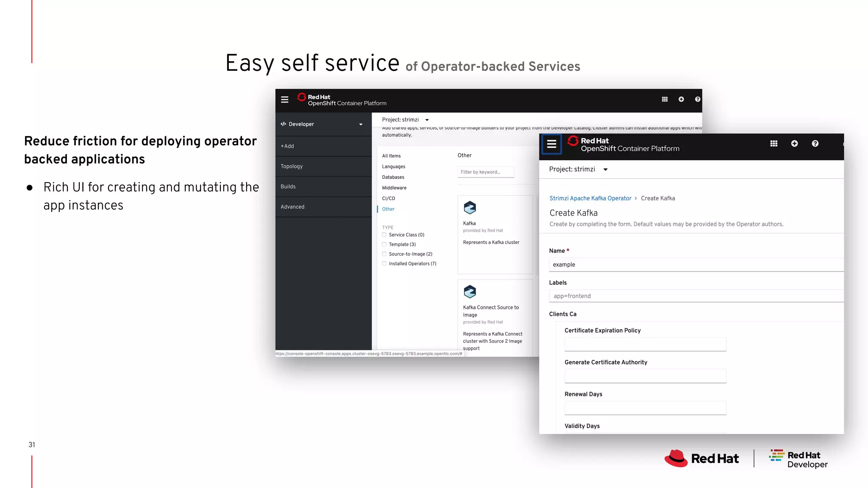The image size is (868, 488).
Task: Click plus import icon in front window header
Action: point(794,144)
